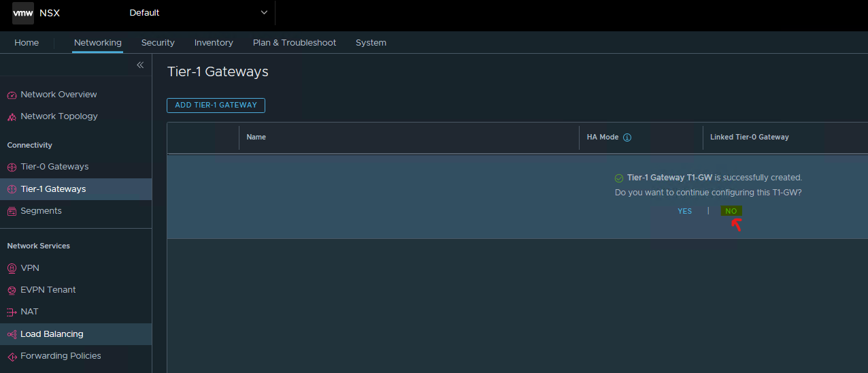Open the Inventory tab

214,42
